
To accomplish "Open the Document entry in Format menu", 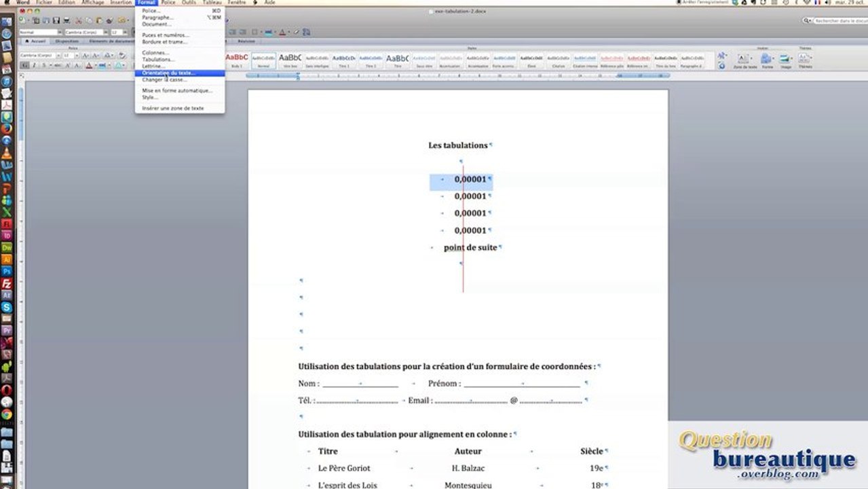I will 180,24.
